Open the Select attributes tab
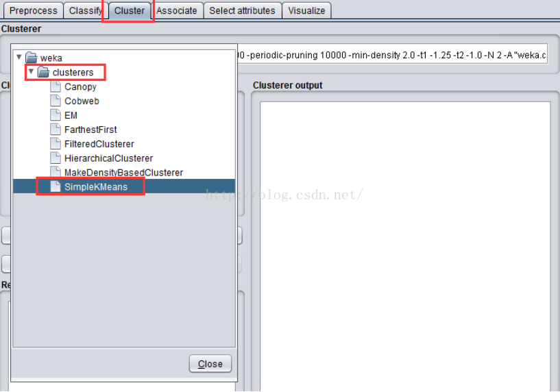 pyautogui.click(x=242, y=10)
